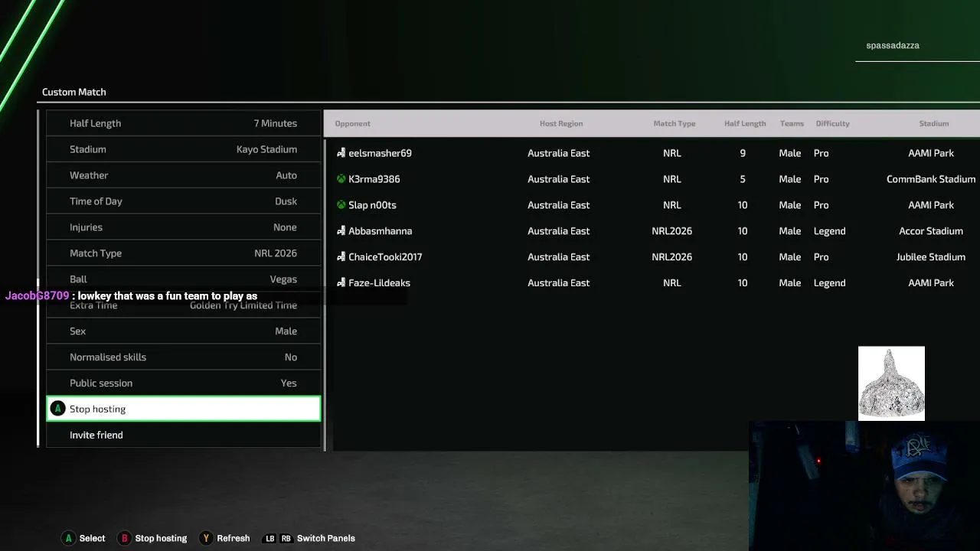Toggle the Injuries setting
This screenshot has height=551, width=980.
[x=184, y=227]
